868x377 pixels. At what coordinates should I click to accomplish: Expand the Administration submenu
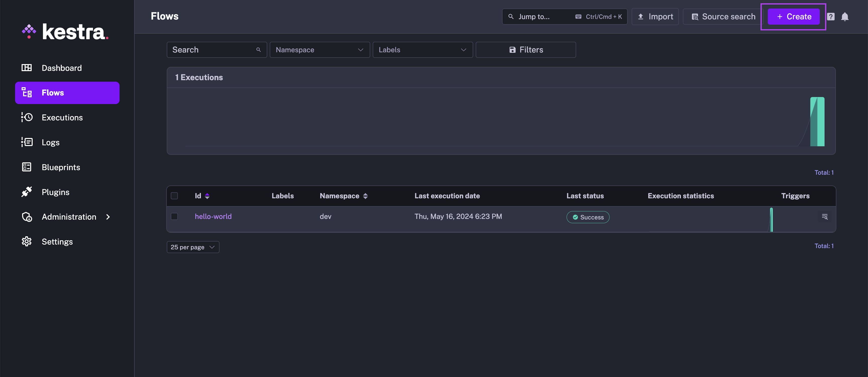[x=108, y=217]
